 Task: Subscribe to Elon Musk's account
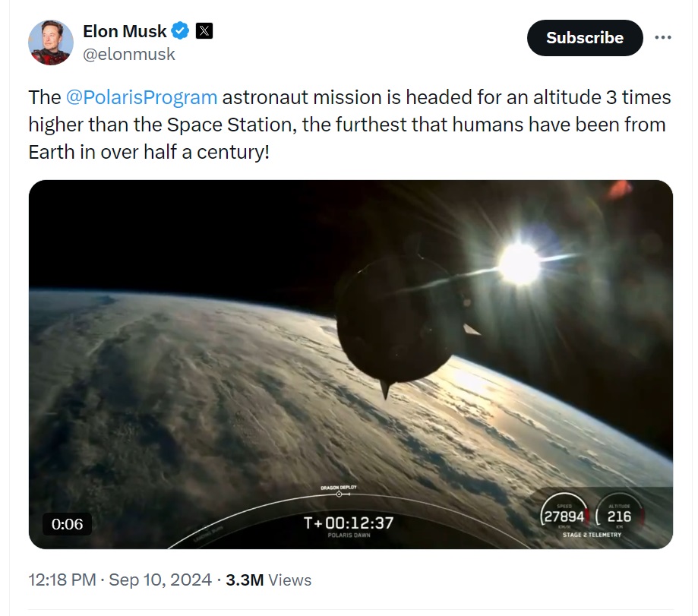pyautogui.click(x=585, y=38)
